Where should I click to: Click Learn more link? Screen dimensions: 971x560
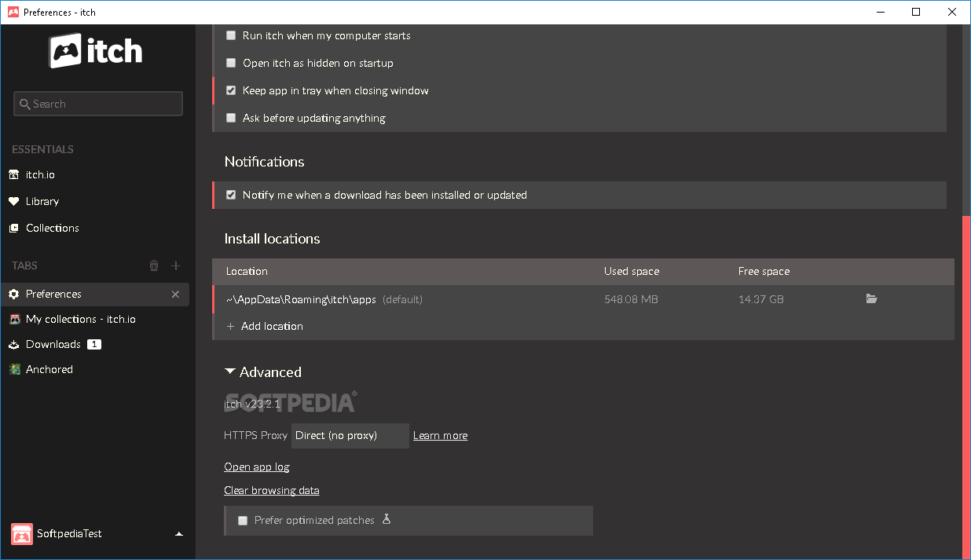[x=440, y=435]
